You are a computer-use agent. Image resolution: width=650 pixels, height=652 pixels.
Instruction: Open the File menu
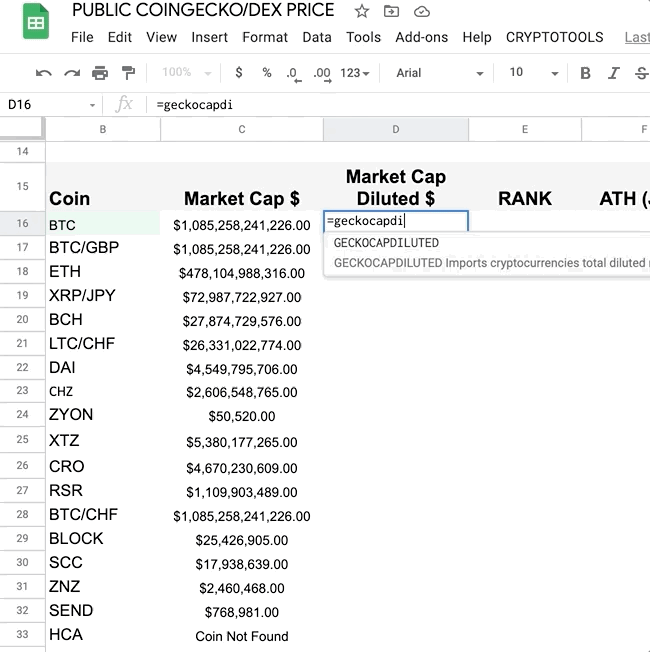82,37
